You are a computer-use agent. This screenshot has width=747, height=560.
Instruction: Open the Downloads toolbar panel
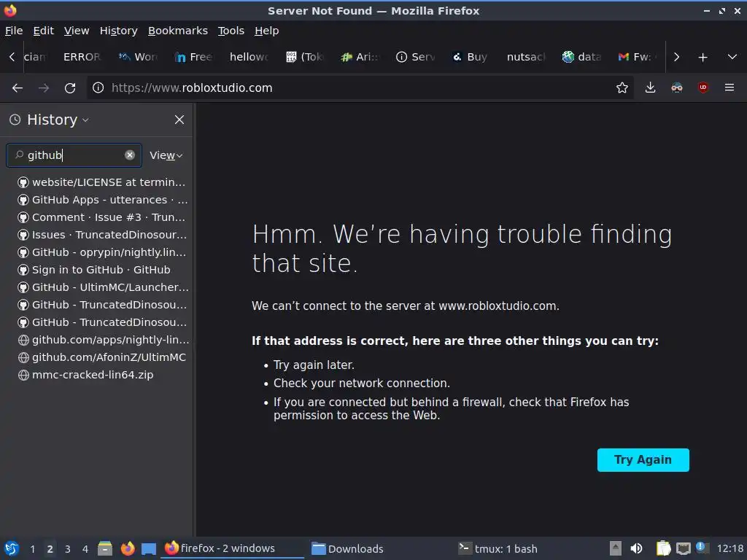(650, 87)
